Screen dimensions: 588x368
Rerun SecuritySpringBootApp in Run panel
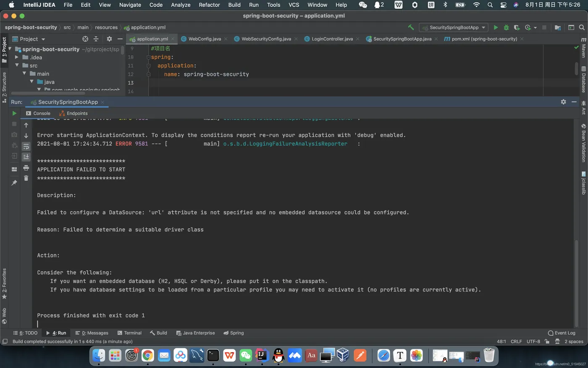(x=14, y=113)
